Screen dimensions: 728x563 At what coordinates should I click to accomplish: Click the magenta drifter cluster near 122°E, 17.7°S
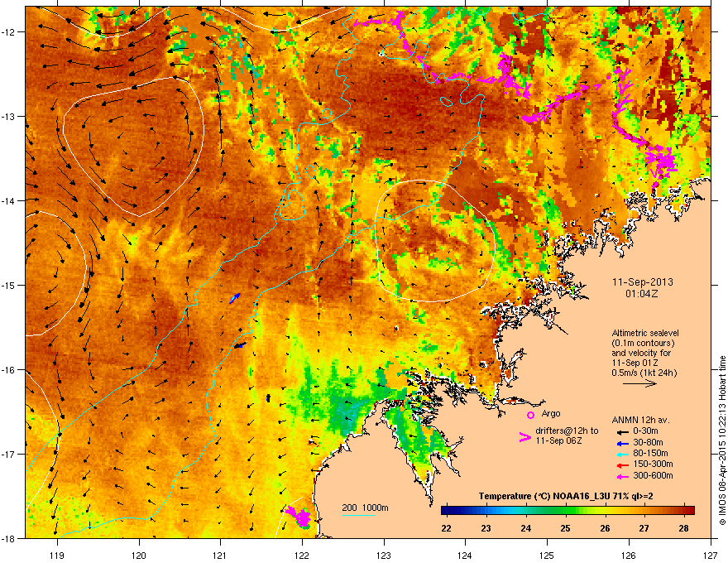point(299,517)
